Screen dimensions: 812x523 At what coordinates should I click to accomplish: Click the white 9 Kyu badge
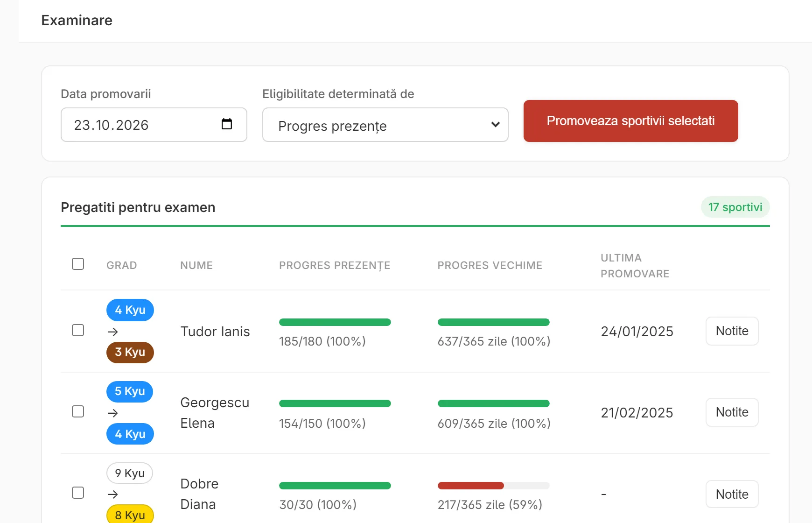point(130,473)
